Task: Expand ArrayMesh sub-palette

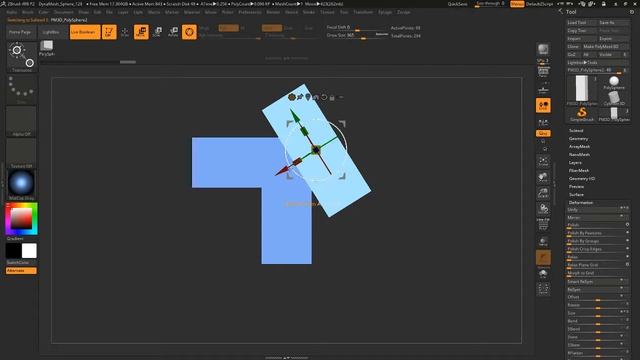Action: point(579,147)
